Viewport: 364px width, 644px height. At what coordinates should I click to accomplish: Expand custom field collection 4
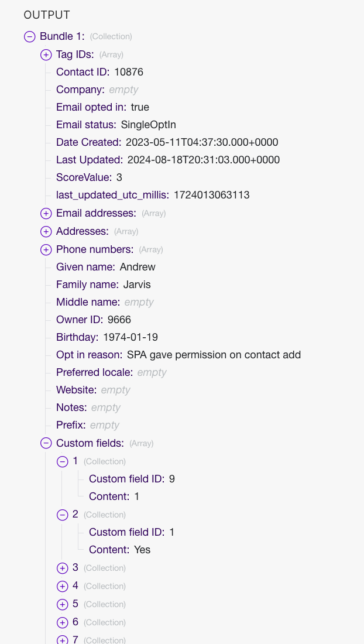click(63, 586)
